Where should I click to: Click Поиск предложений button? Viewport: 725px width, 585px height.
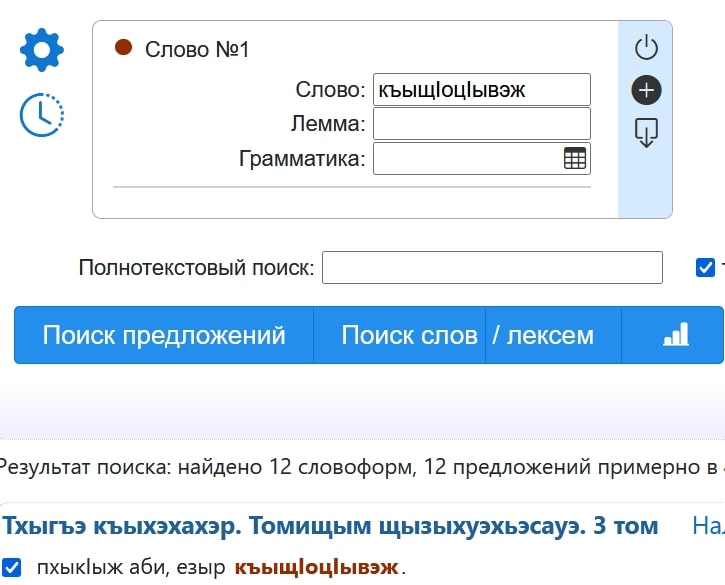(x=164, y=335)
